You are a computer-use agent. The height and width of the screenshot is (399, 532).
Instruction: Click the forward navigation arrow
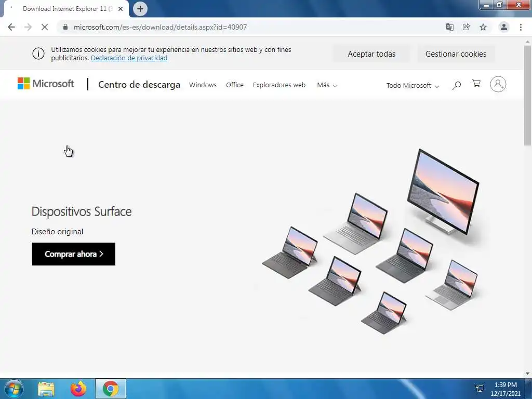pyautogui.click(x=28, y=27)
